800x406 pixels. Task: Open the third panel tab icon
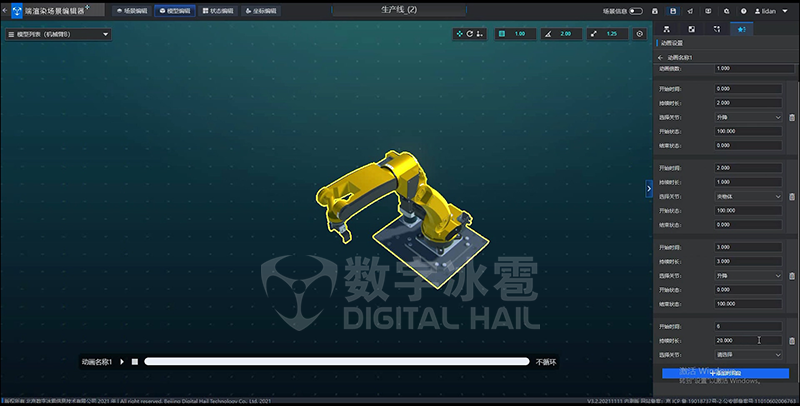click(x=717, y=29)
